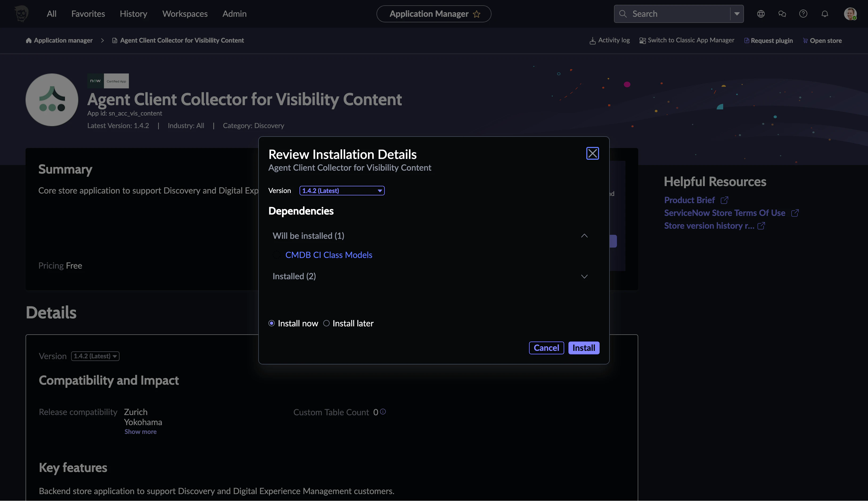The image size is (868, 501).
Task: Click the ServiceNow logo icon
Action: [21, 14]
